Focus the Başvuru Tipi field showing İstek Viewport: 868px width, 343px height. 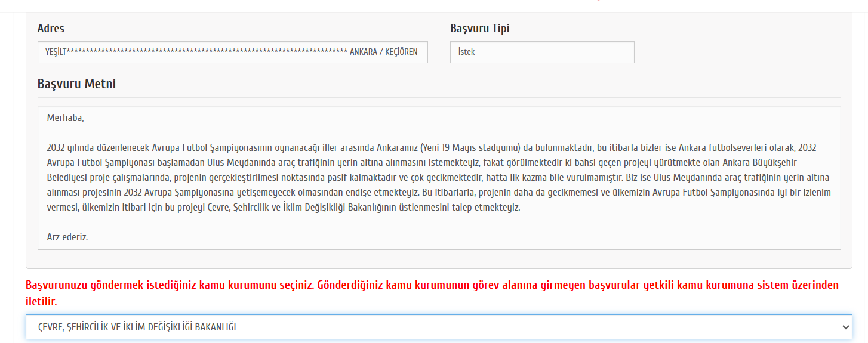[541, 52]
